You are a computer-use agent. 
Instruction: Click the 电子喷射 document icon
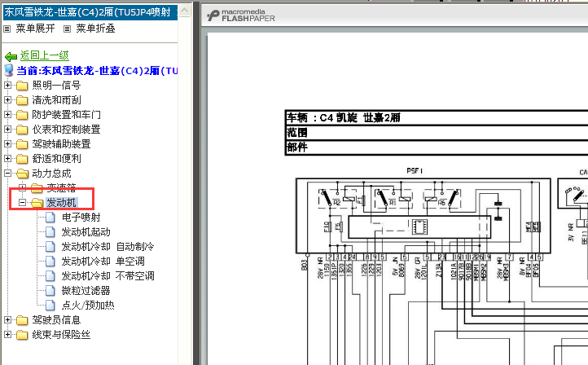50,218
